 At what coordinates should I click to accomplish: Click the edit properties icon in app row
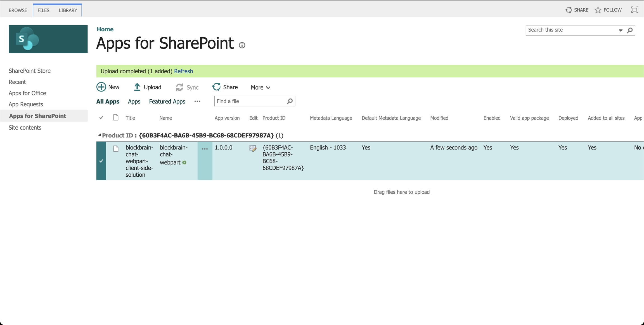tap(253, 148)
